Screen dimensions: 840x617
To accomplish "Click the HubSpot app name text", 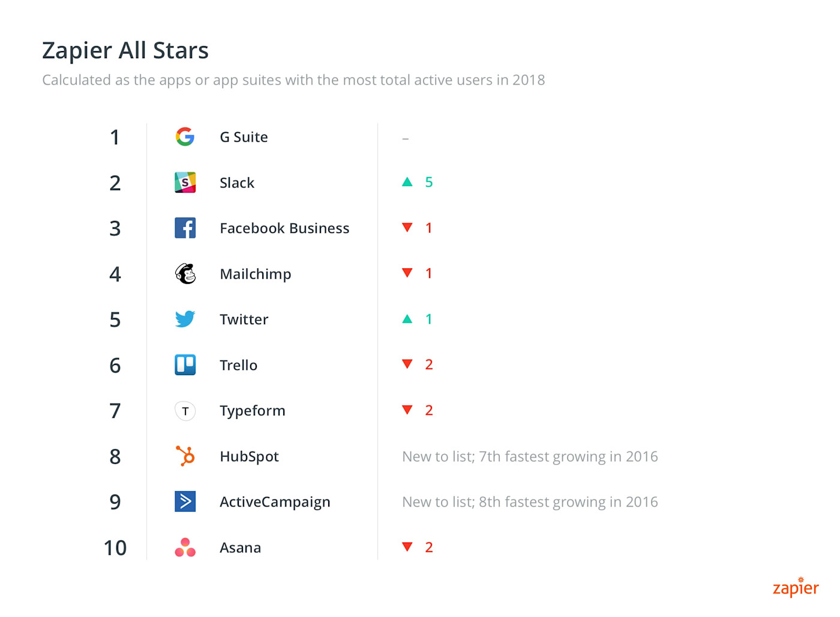I will [x=249, y=457].
